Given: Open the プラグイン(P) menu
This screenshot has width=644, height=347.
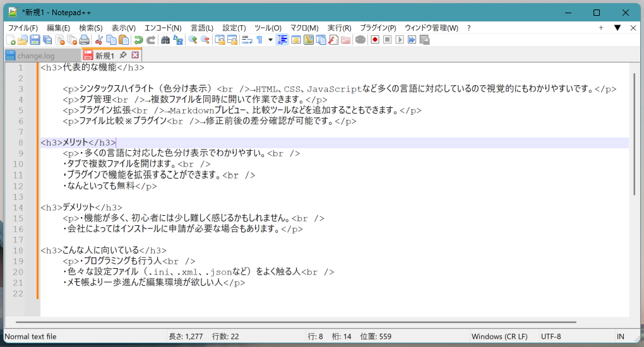Looking at the screenshot, I should (378, 28).
